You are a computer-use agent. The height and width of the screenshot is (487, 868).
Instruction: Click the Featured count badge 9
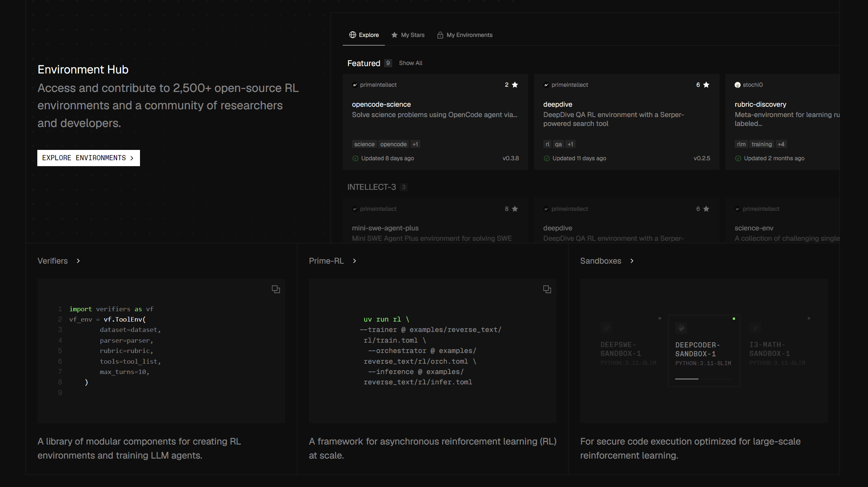388,63
